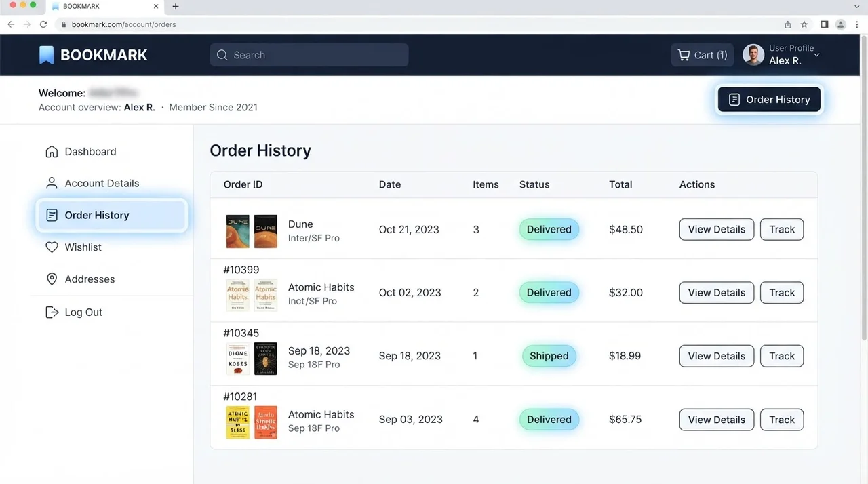Click the page's vertical scrollbar
The width and height of the screenshot is (868, 484).
863,186
